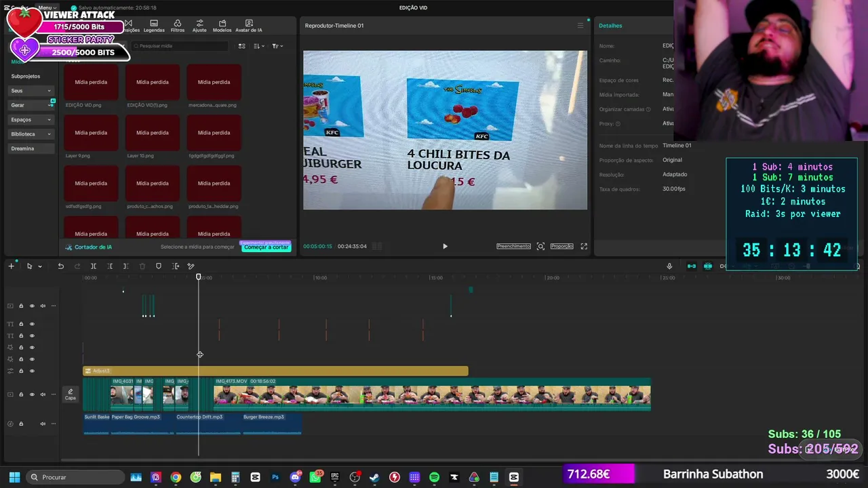This screenshot has height=488, width=868.
Task: Start voice recording with the microphone icon
Action: (x=669, y=266)
